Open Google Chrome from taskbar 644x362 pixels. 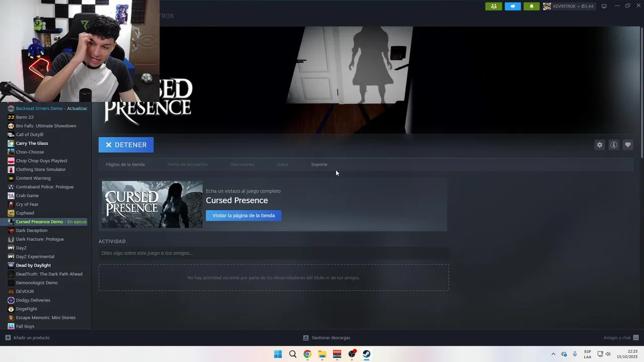tap(307, 354)
